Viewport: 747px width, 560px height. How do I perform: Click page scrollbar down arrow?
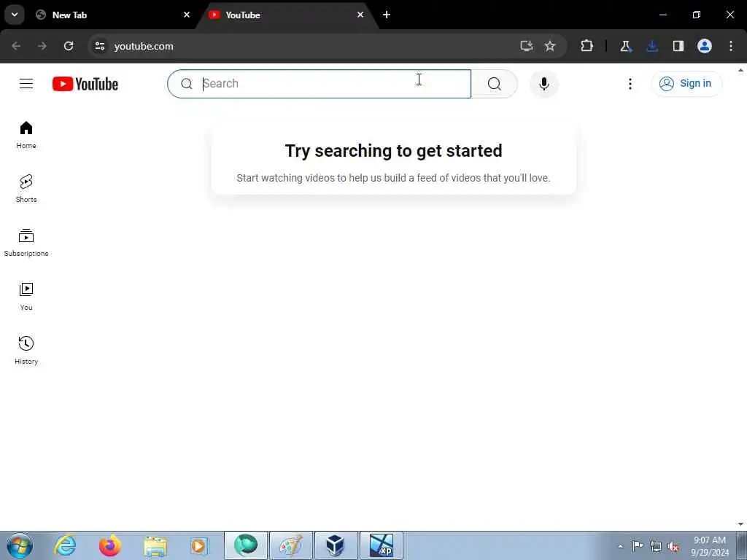pos(741,524)
